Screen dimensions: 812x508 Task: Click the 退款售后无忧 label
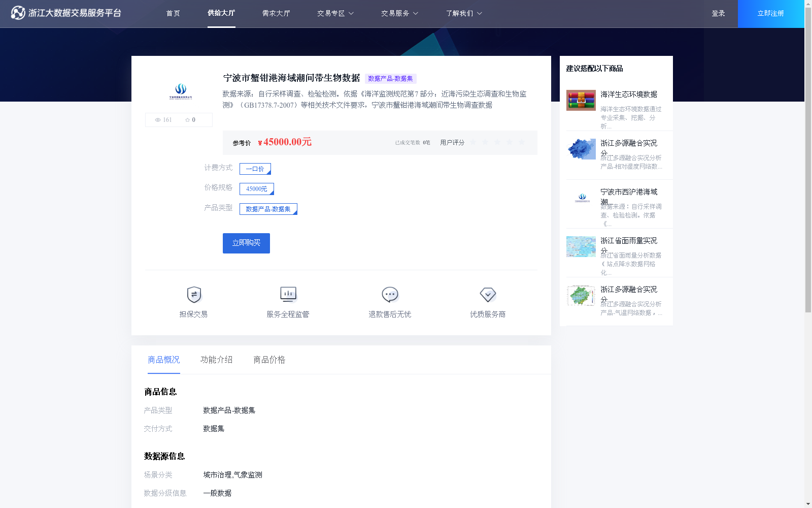point(390,314)
